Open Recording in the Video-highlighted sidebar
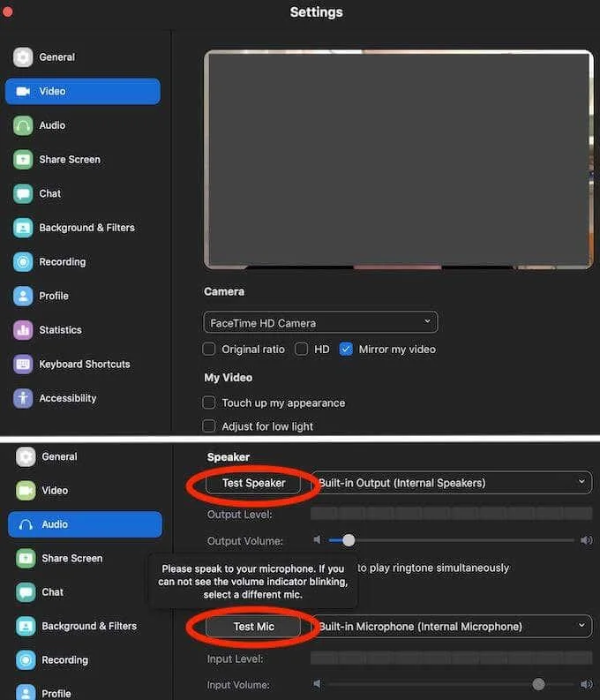The width and height of the screenshot is (600, 700). click(x=49, y=261)
